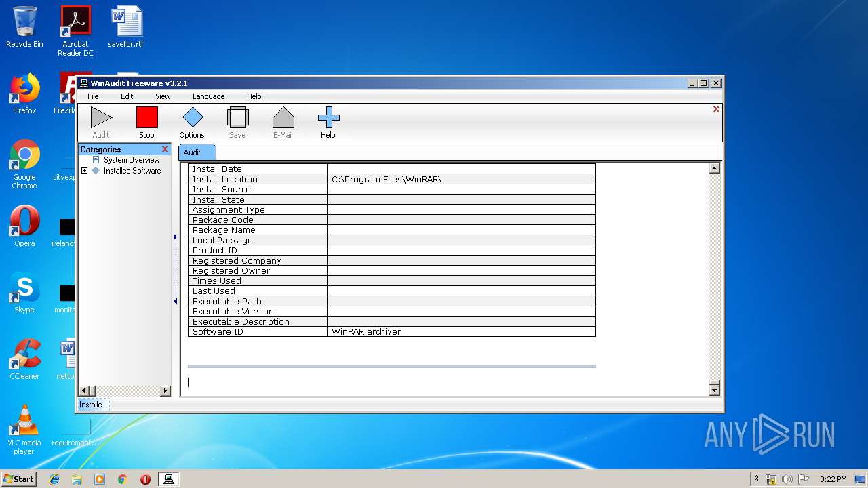Close the toolbar with red X
Image resolution: width=868 pixels, height=488 pixels.
coord(716,109)
